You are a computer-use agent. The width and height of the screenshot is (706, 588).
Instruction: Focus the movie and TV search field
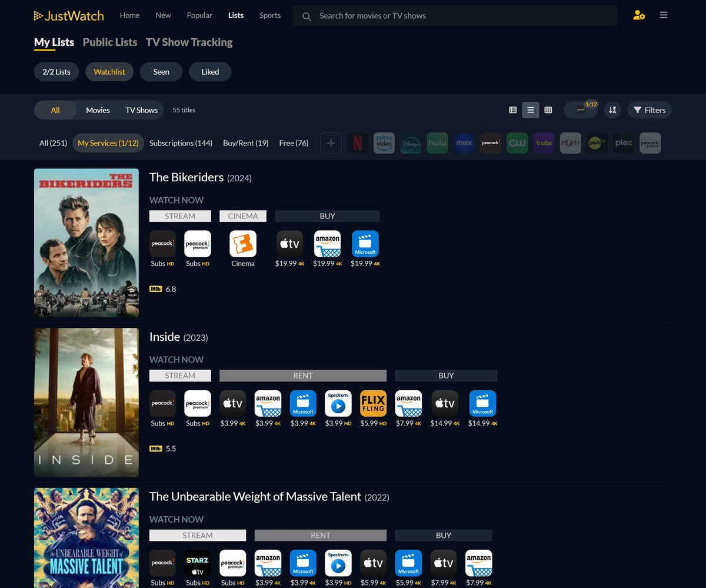[x=455, y=16]
